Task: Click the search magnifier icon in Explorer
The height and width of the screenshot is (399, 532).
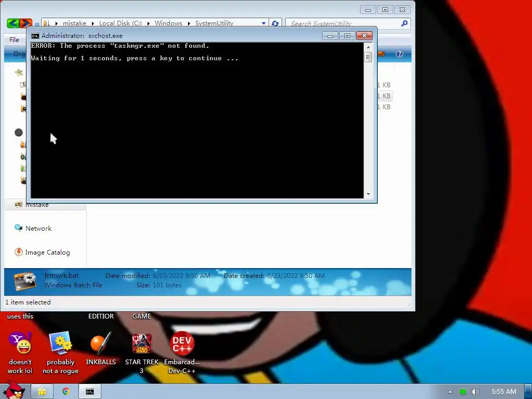Action: pos(404,23)
